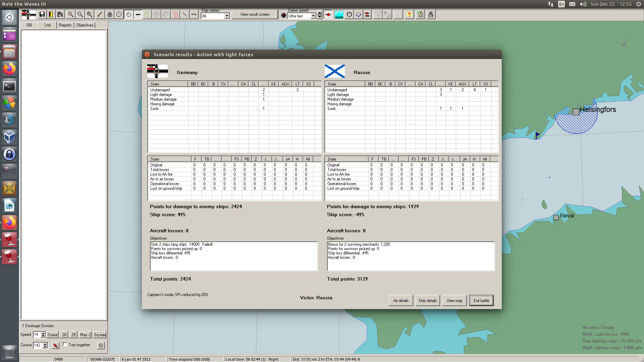Zoom in on the map with the plus magnifier

[x=70, y=14]
